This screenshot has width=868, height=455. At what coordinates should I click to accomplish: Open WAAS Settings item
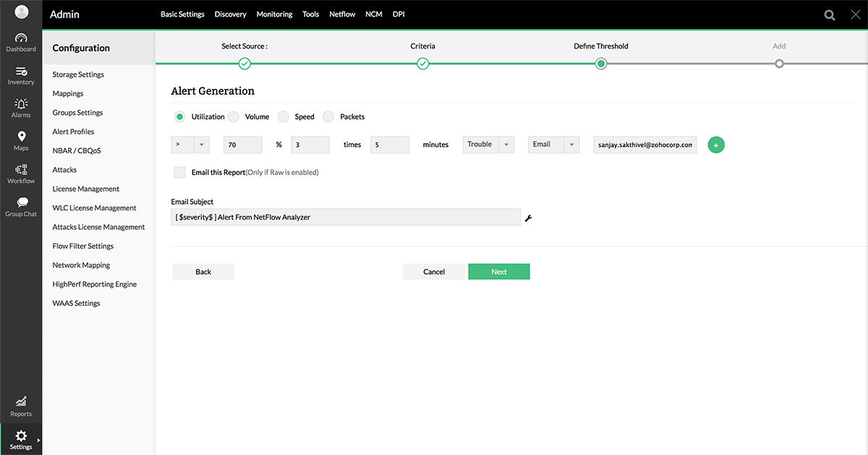coord(76,303)
